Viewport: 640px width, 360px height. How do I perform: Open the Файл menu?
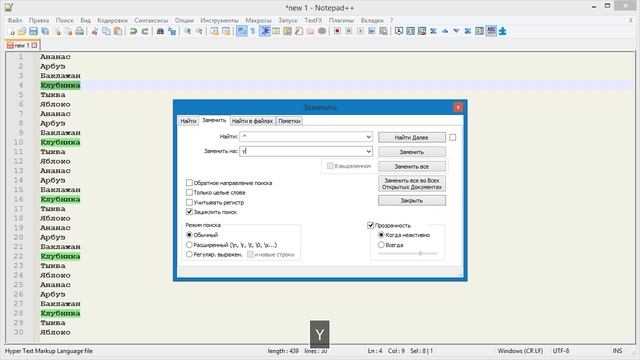(x=15, y=20)
